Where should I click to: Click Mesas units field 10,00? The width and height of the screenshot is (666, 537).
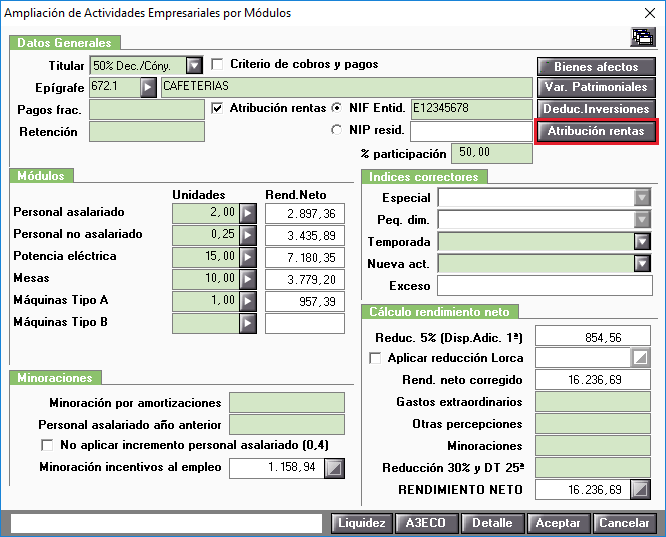click(x=206, y=280)
